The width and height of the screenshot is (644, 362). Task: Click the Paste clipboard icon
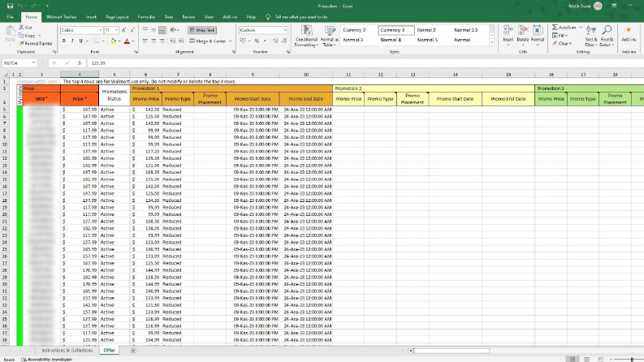coord(10,32)
